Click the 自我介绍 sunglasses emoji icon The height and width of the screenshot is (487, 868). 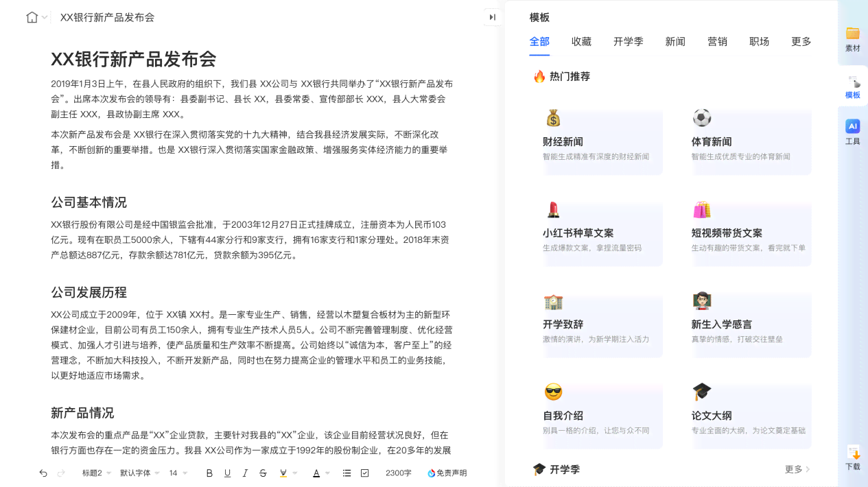click(553, 392)
